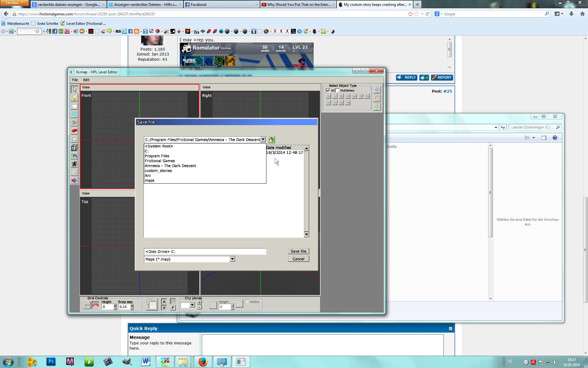Enable the MultiSelect checkbox
Screen dimensions: 588x368
(337, 90)
